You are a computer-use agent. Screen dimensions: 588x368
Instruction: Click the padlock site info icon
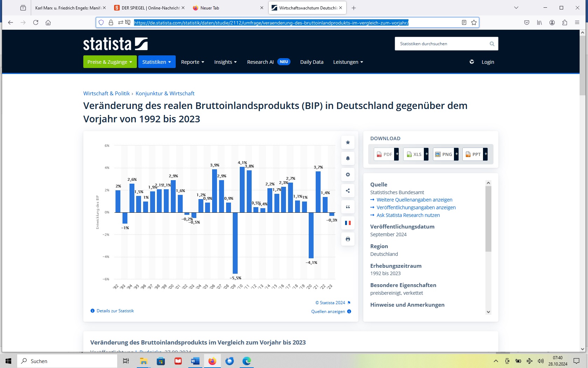(111, 22)
